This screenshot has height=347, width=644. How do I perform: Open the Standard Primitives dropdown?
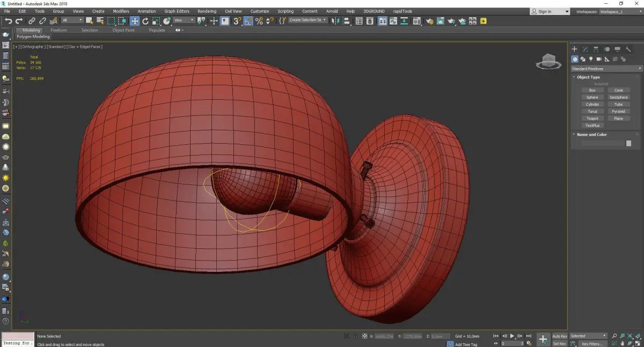point(606,69)
